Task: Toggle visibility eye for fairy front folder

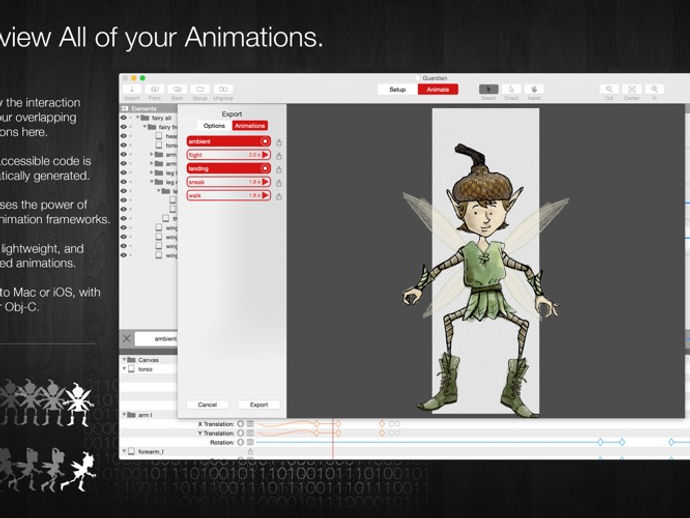Action: tap(124, 127)
